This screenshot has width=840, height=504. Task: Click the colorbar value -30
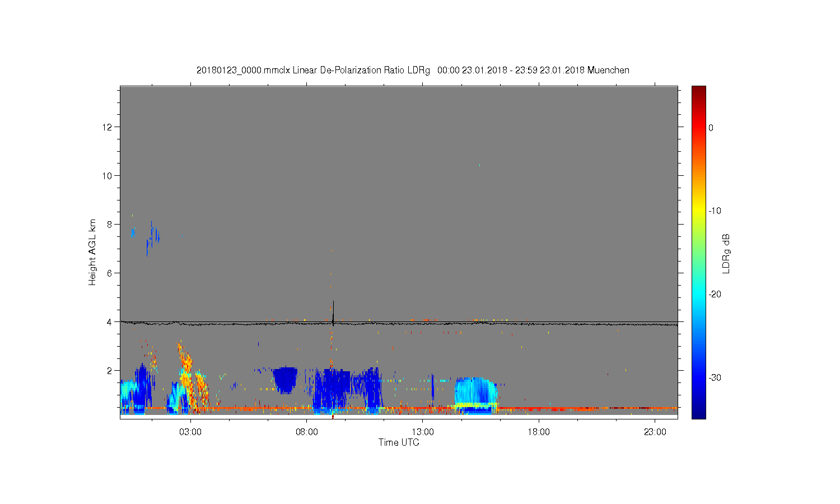(x=715, y=378)
